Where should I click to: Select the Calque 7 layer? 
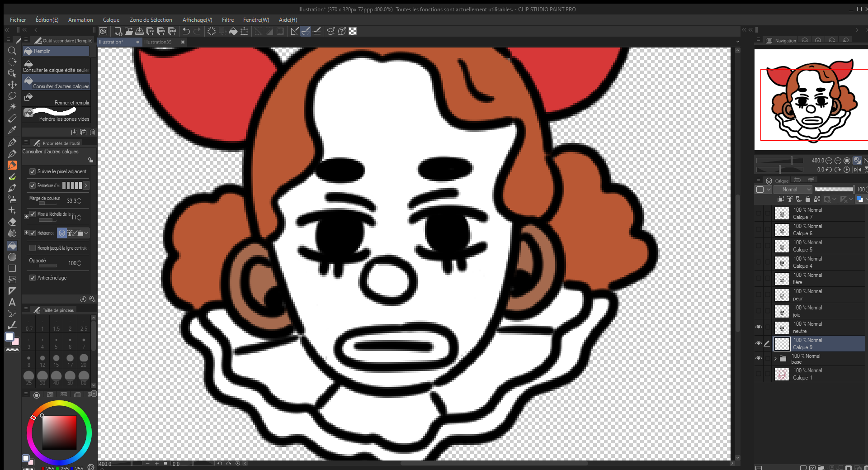coord(819,214)
